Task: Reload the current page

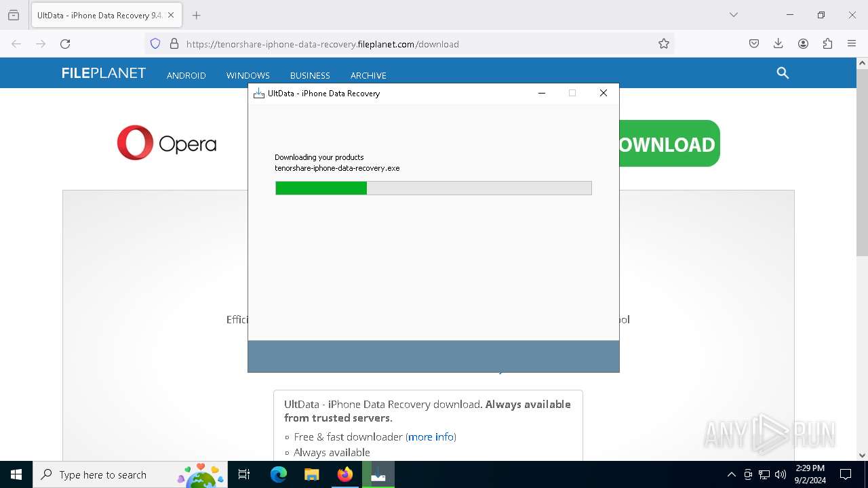Action: click(65, 44)
